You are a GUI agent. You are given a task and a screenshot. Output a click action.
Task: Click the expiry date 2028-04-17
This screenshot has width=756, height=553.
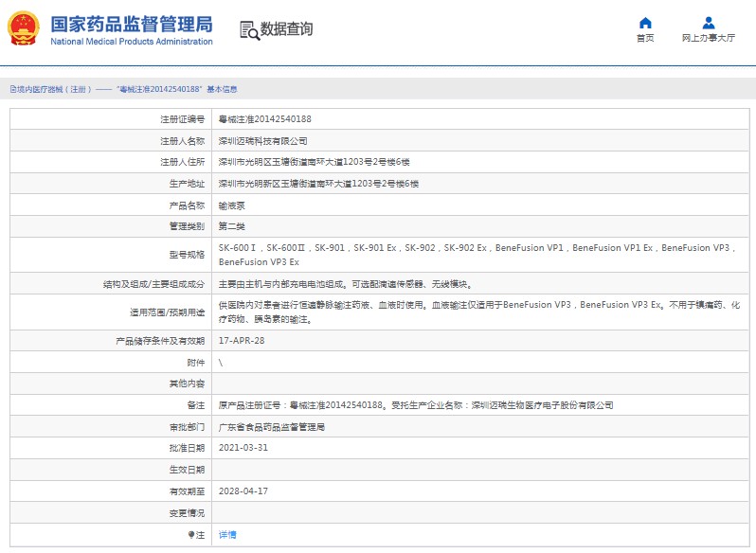(x=243, y=491)
